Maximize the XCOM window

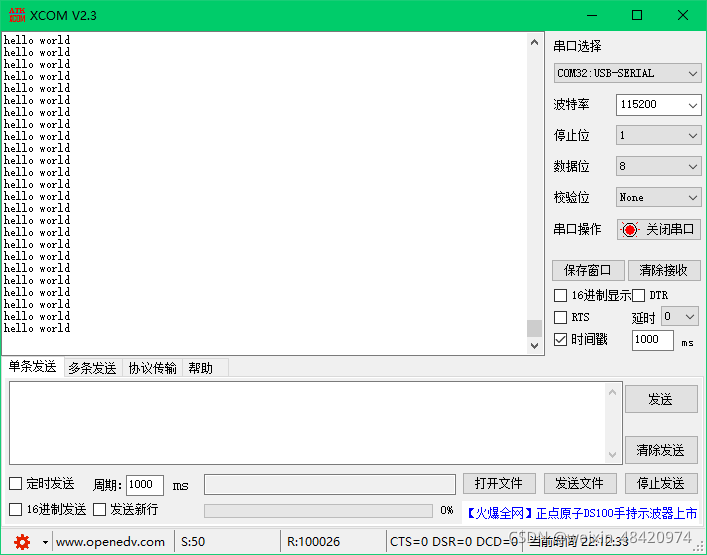click(637, 15)
